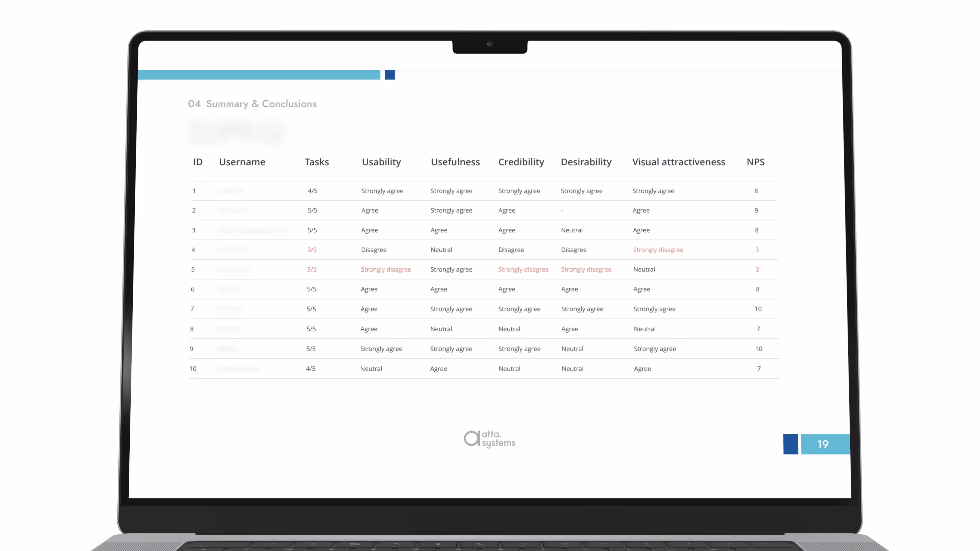
Task: Click NPS value 10 in row 7
Action: point(757,309)
